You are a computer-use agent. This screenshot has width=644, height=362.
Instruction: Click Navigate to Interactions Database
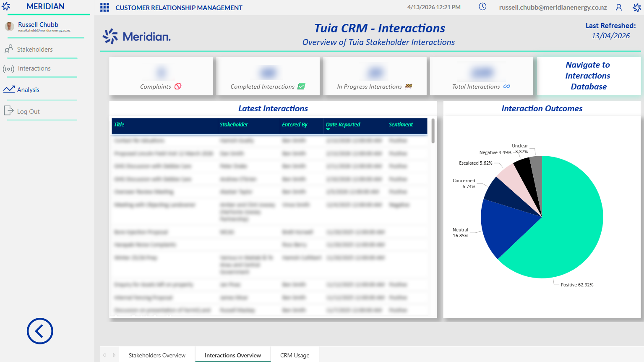pyautogui.click(x=588, y=76)
